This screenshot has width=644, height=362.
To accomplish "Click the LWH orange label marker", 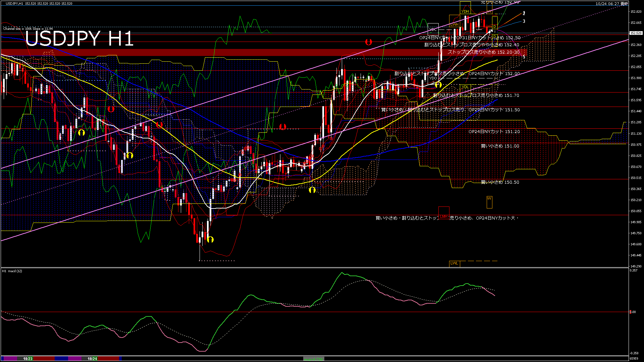I will (x=455, y=25).
